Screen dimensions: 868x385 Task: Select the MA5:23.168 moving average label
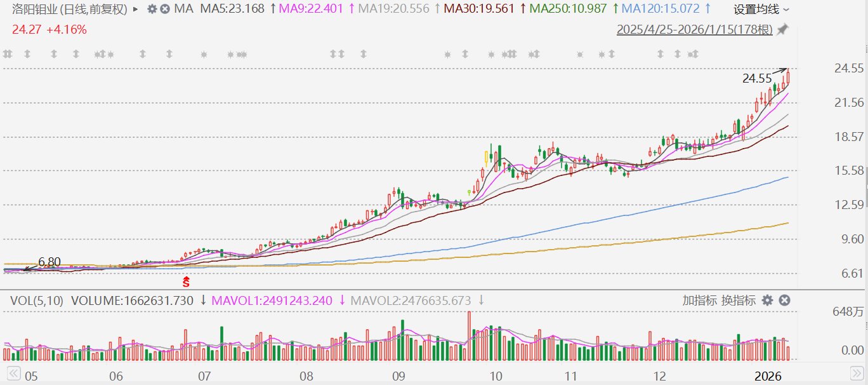[x=233, y=10]
